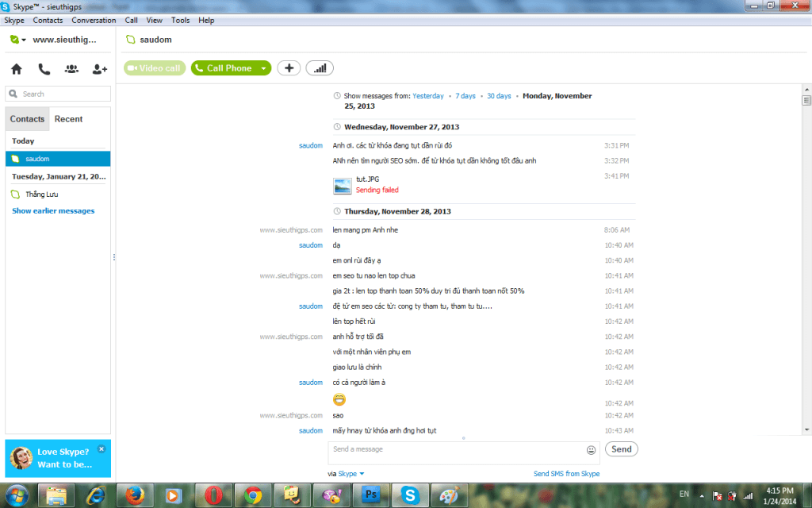Open the Skype menu
The height and width of the screenshot is (508, 812).
14,20
